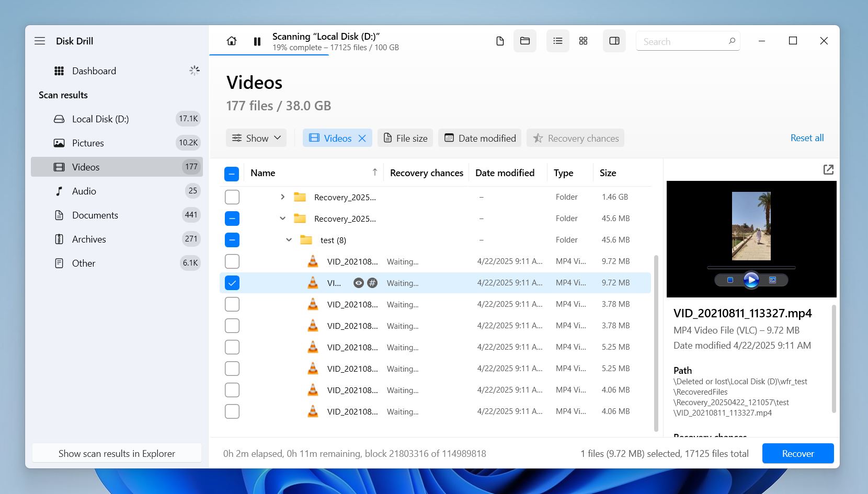Viewport: 868px width, 494px height.
Task: Check the first 3.78 MB video file
Action: pyautogui.click(x=232, y=304)
